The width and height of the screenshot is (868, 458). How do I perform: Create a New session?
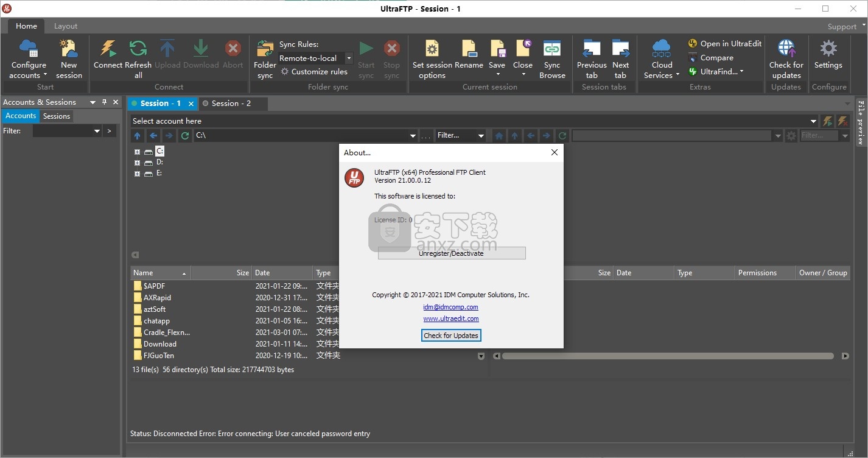(69, 59)
